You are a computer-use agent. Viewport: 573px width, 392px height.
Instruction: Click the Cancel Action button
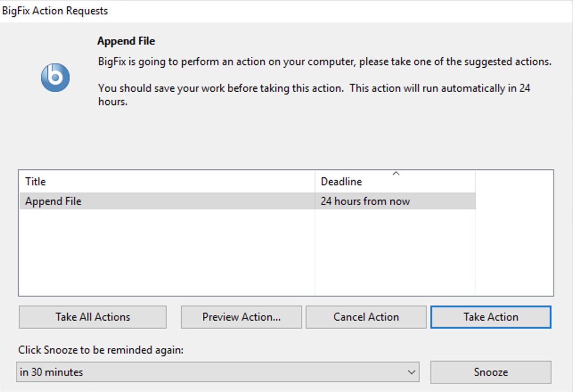pyautogui.click(x=366, y=317)
